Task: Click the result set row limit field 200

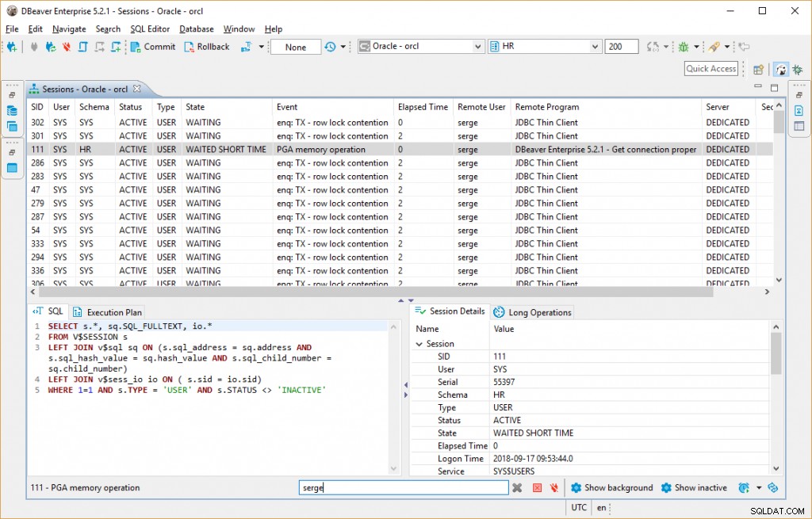Action: [622, 47]
